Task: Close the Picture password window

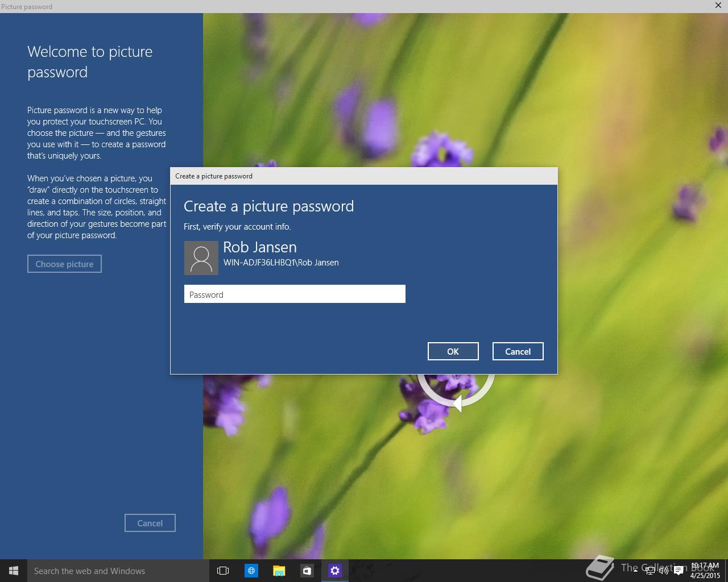Action: [x=718, y=6]
